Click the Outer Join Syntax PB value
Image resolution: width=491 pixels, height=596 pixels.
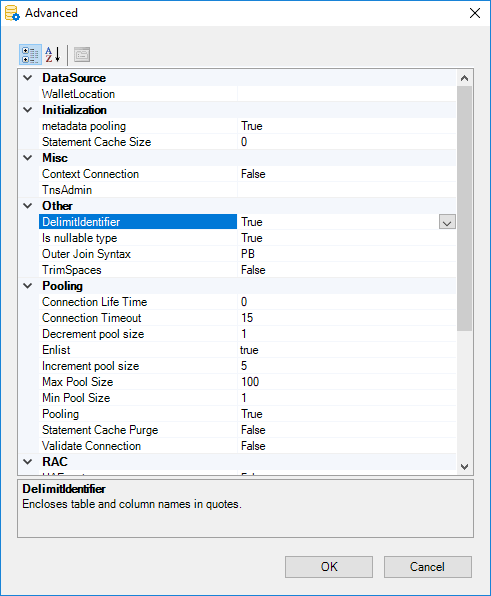[347, 254]
